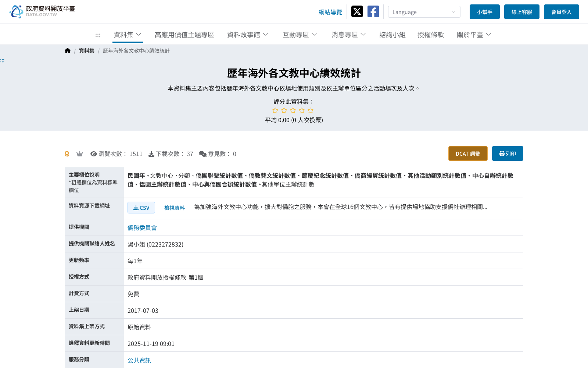
Task: Click the left-edge accesskey dots marker
Action: coord(2,60)
